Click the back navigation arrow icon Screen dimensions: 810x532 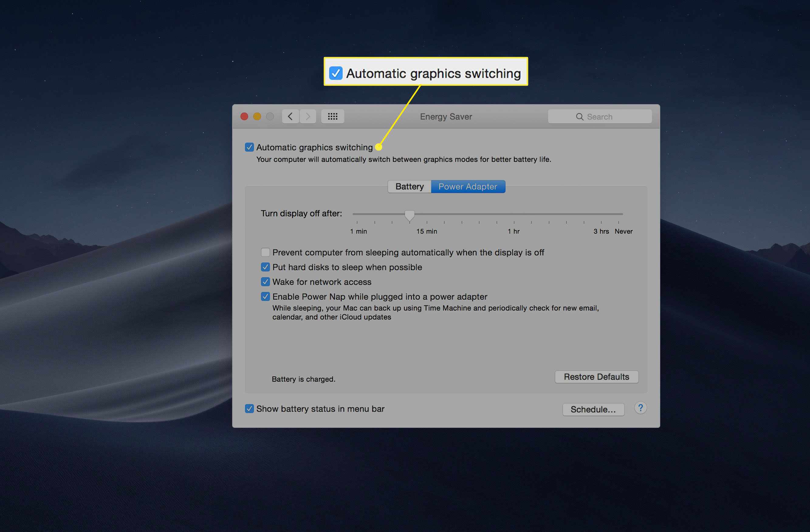pyautogui.click(x=290, y=116)
